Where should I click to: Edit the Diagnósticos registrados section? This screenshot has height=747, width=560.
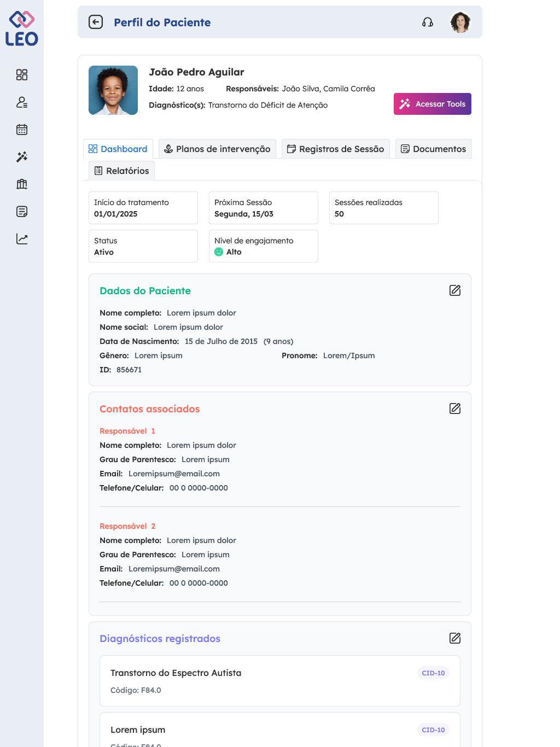(455, 638)
